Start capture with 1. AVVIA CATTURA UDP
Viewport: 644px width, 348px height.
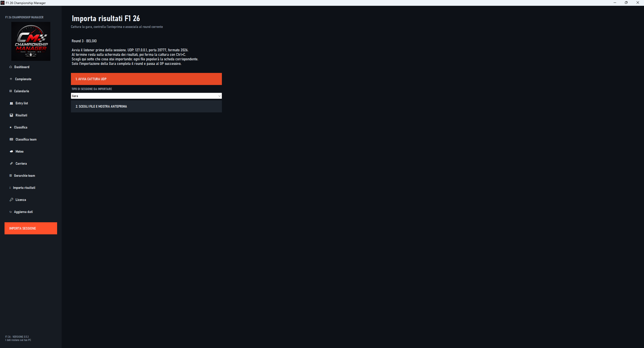click(x=146, y=79)
